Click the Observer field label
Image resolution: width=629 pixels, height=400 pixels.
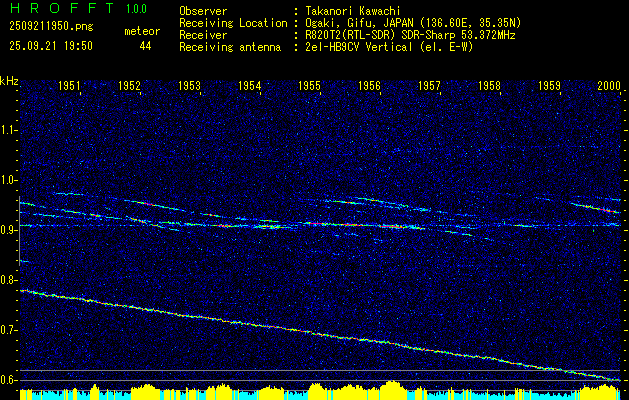203,11
